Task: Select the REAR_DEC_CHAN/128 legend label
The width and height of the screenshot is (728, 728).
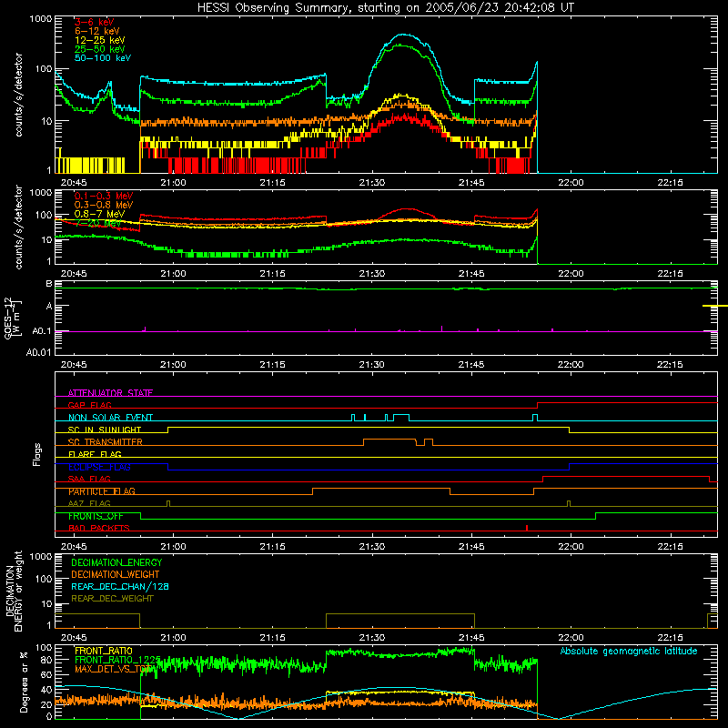Action: click(120, 586)
